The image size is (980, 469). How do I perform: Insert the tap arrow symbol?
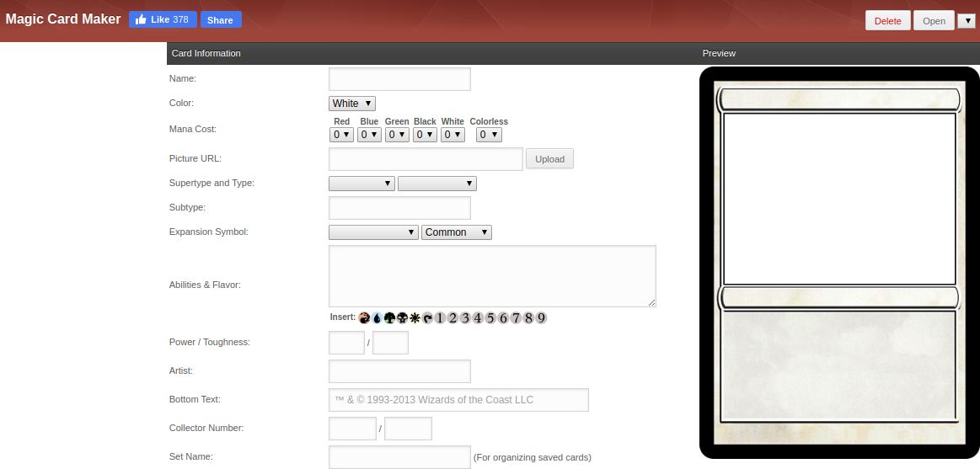tap(427, 318)
